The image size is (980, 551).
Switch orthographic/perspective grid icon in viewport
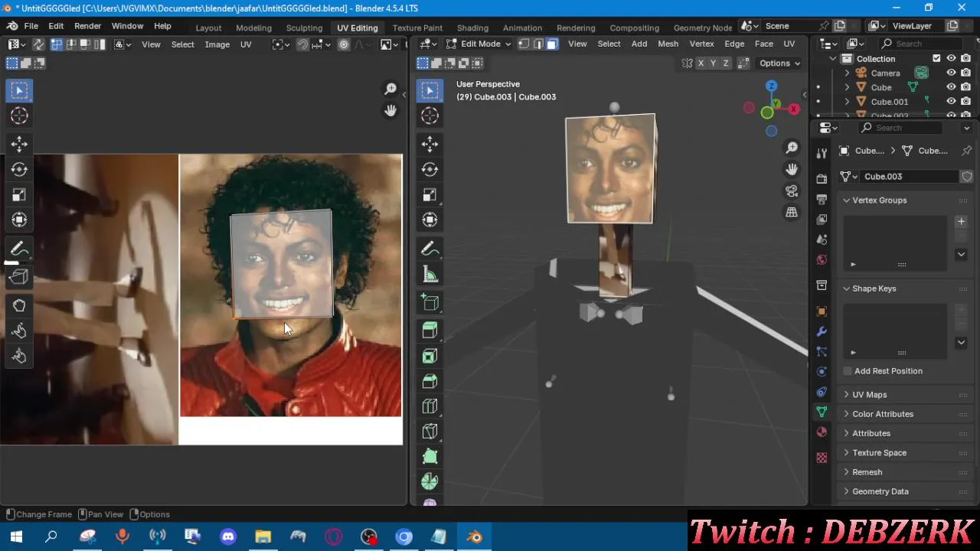792,212
